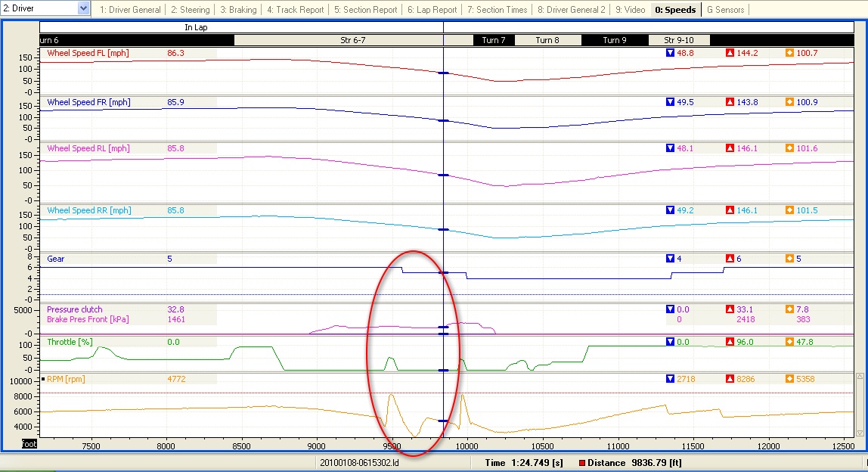The image size is (868, 472).
Task: Open the '2: Driver' workbook dropdown
Action: [x=84, y=8]
